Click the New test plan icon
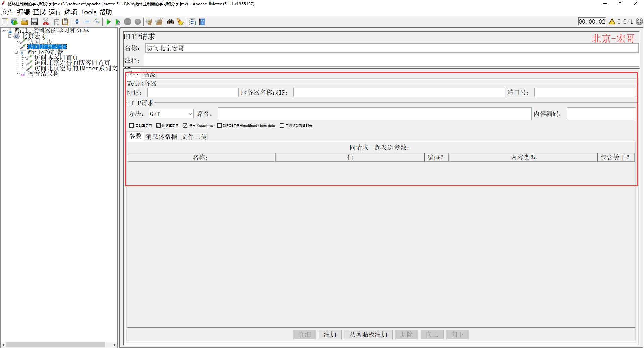 tap(5, 22)
